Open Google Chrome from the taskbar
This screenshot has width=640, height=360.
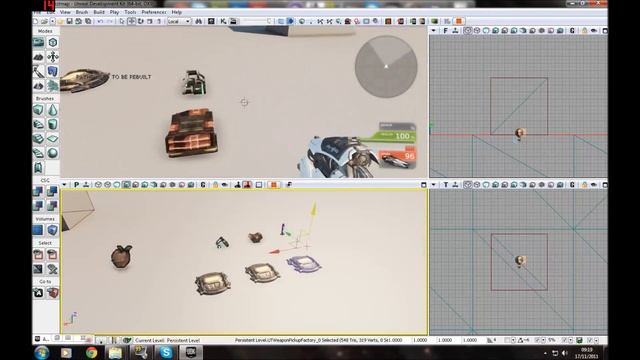click(x=91, y=352)
